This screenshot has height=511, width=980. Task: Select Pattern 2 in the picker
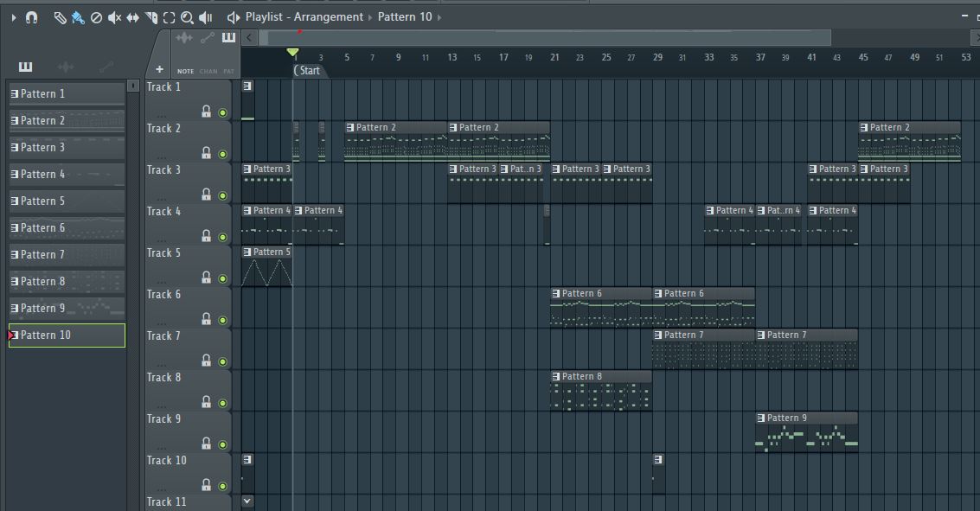coord(67,120)
